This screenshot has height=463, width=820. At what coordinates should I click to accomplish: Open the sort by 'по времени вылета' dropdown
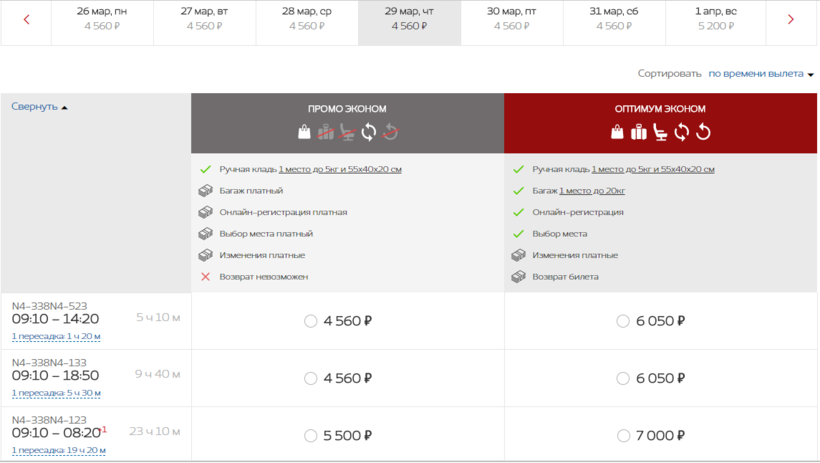click(x=761, y=74)
